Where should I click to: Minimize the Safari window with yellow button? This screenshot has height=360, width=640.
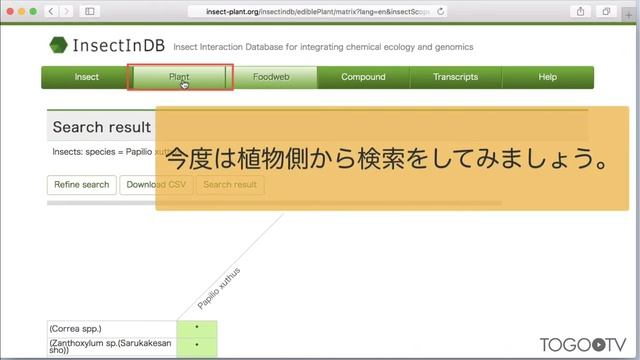pyautogui.click(x=22, y=11)
